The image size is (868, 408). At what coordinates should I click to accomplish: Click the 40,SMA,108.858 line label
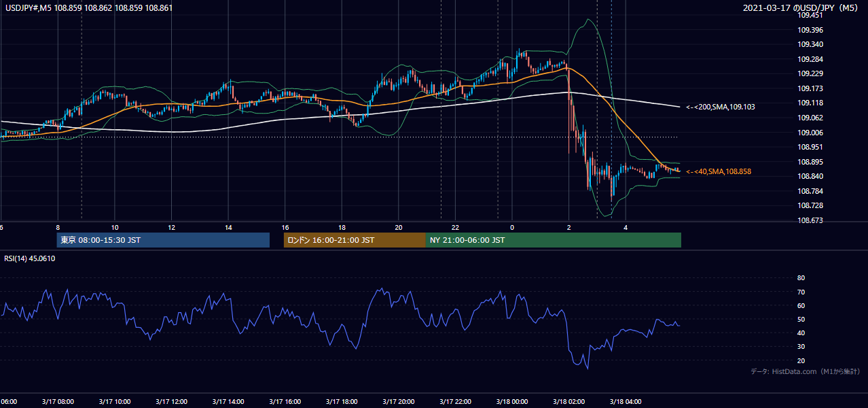coord(719,171)
